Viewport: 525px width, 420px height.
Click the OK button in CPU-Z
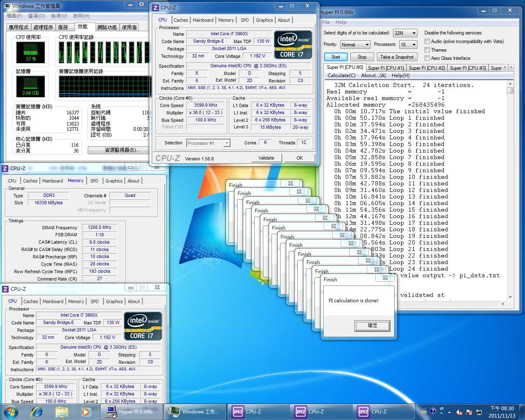300,158
